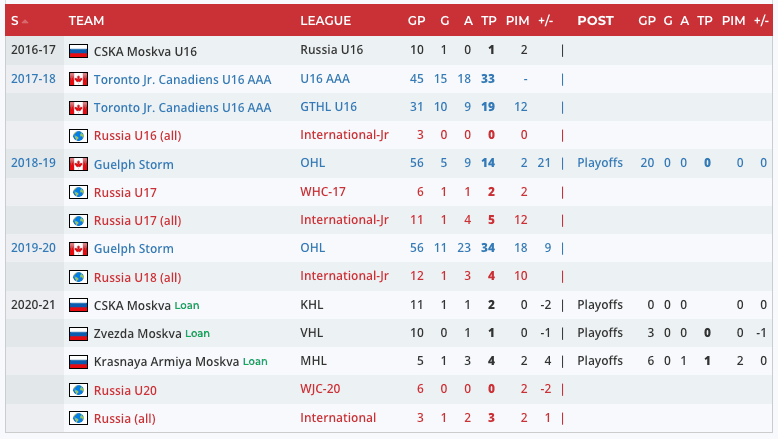This screenshot has width=778, height=439.
Task: Click the Canadian flag for 2018-19 Guelph Storm
Action: click(78, 164)
